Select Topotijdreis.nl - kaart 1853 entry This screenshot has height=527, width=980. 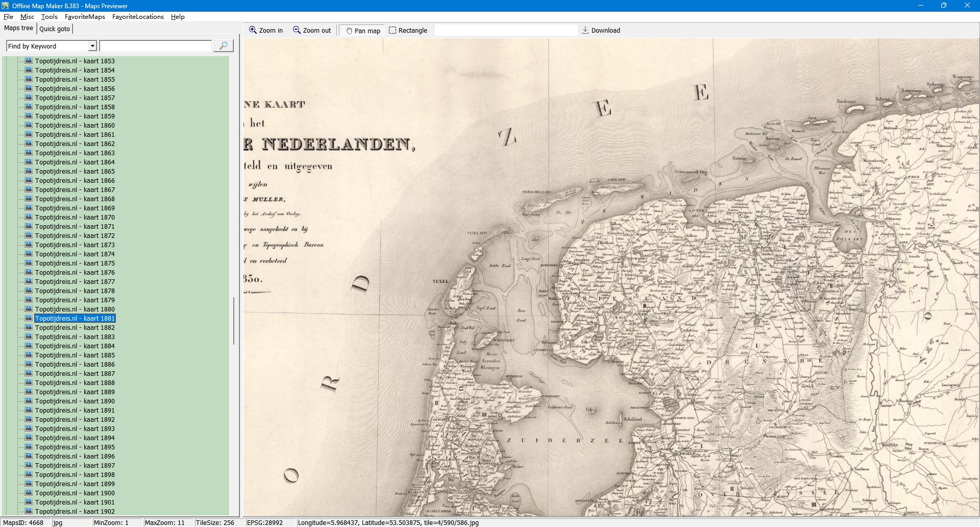coord(75,61)
